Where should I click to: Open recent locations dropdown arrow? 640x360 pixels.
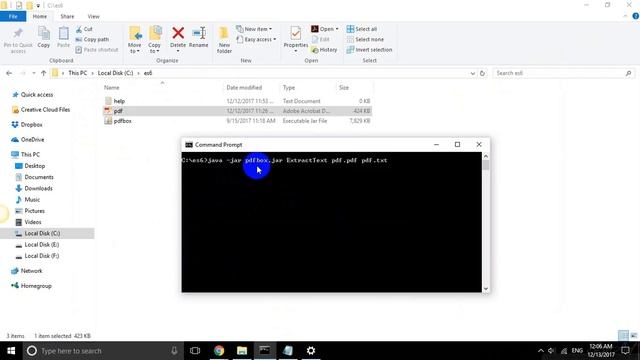pyautogui.click(x=33, y=73)
